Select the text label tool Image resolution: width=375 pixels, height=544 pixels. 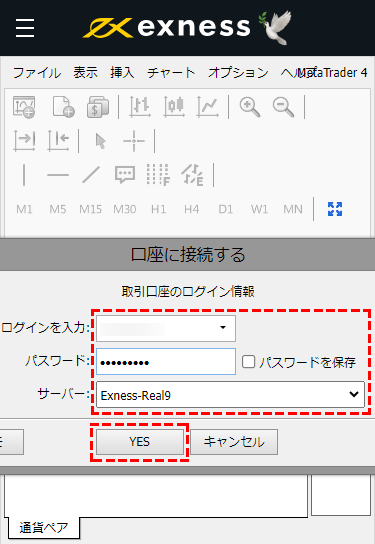tap(125, 175)
